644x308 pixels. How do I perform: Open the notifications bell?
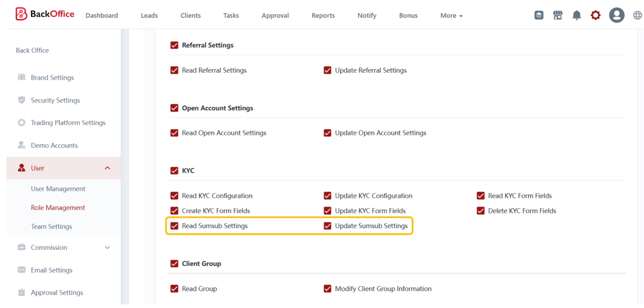point(576,15)
